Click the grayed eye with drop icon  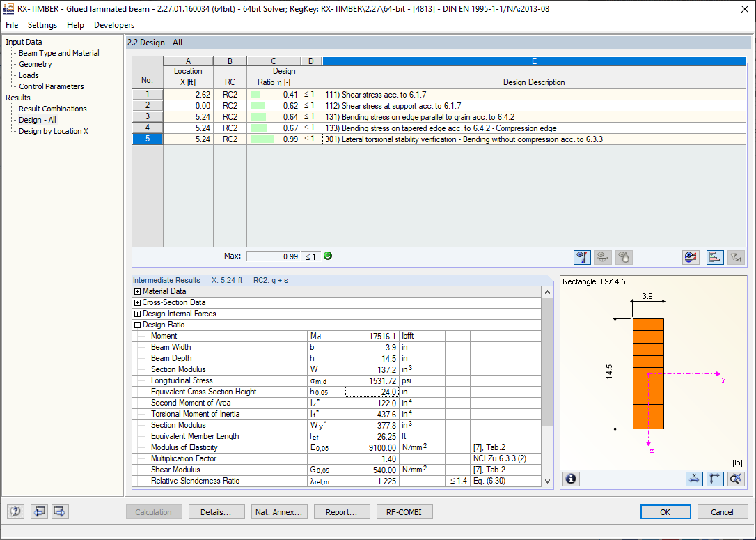click(624, 257)
